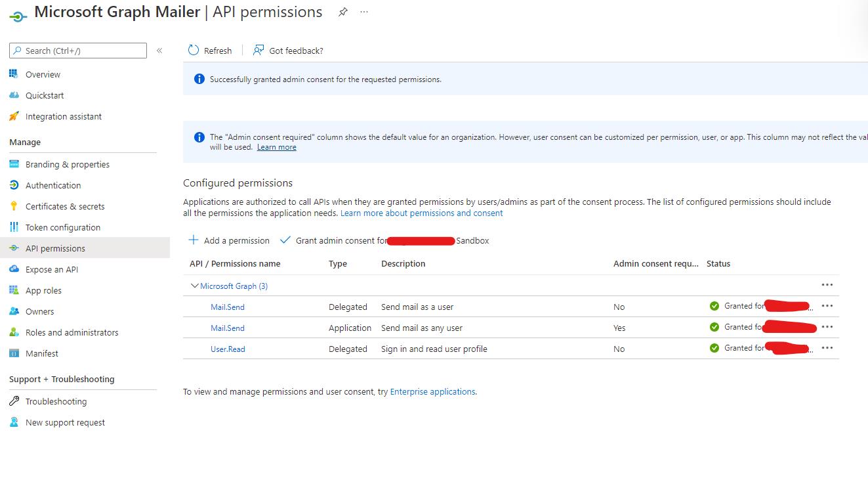This screenshot has height=501, width=868.
Task: Click the Troubleshooting wrench icon
Action: (14, 401)
